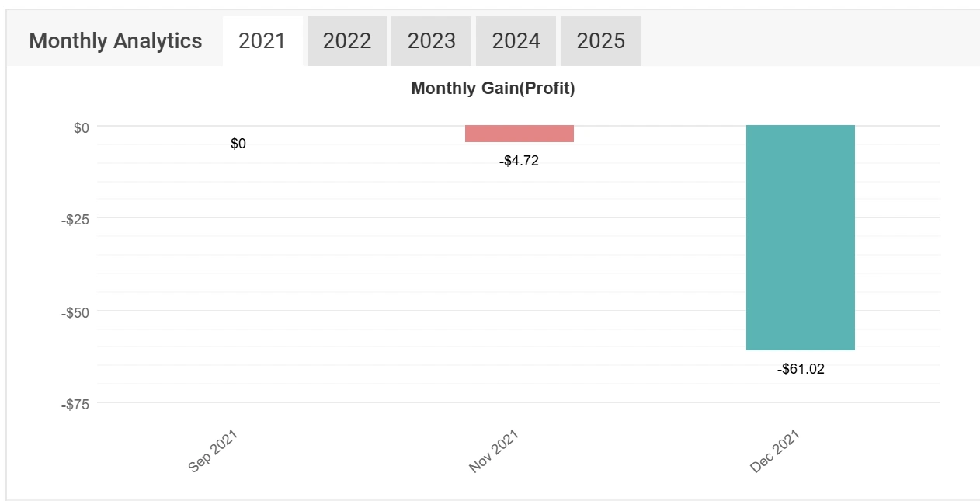Switch to the 2021 tab

(262, 41)
